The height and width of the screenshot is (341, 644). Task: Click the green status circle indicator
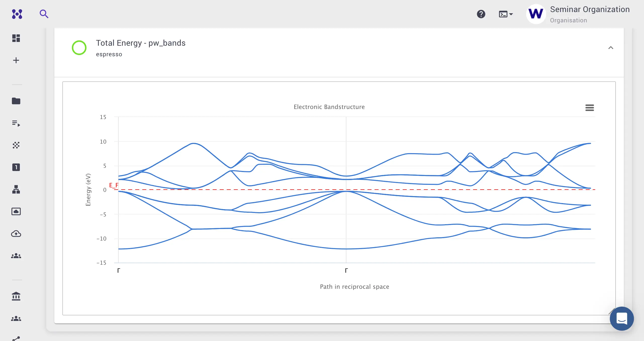click(x=79, y=48)
